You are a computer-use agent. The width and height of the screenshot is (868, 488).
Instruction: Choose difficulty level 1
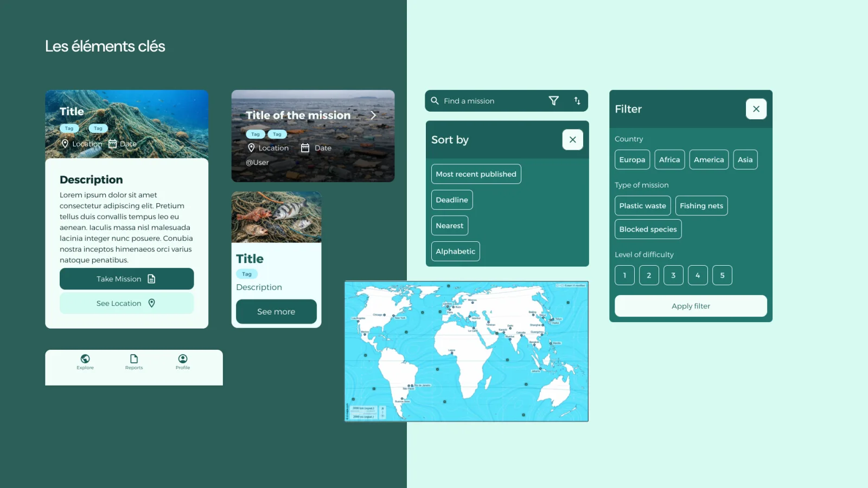tap(624, 275)
